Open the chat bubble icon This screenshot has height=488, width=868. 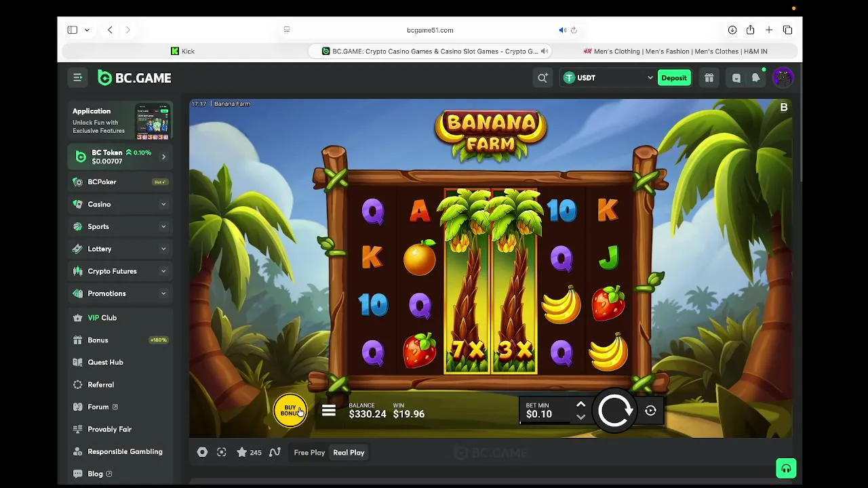pos(736,78)
